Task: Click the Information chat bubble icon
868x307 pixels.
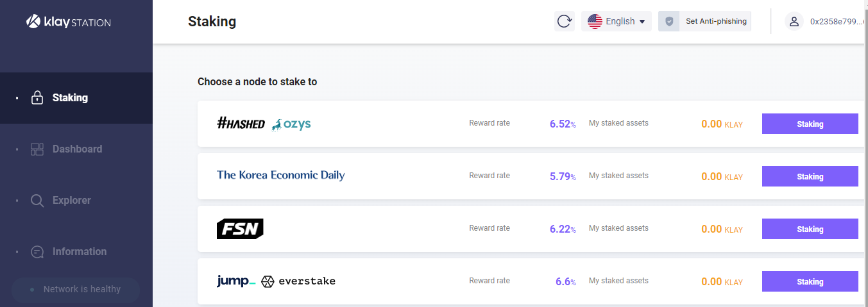Action: tap(37, 252)
